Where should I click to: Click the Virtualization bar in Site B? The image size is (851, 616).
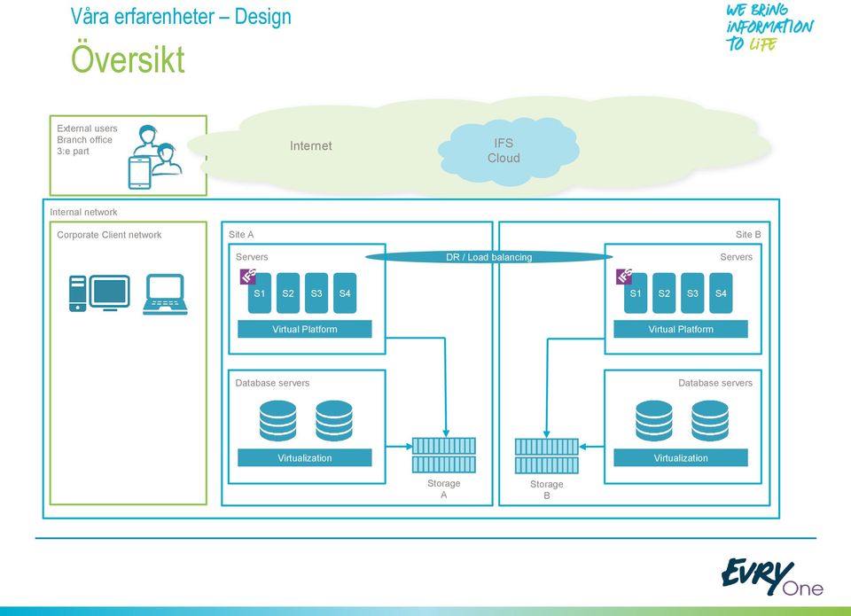click(681, 457)
